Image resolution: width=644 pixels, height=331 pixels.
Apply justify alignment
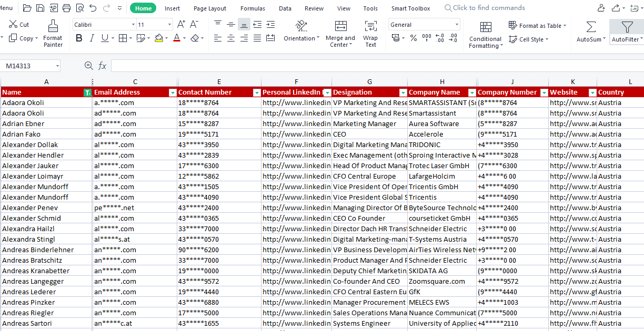[257, 38]
